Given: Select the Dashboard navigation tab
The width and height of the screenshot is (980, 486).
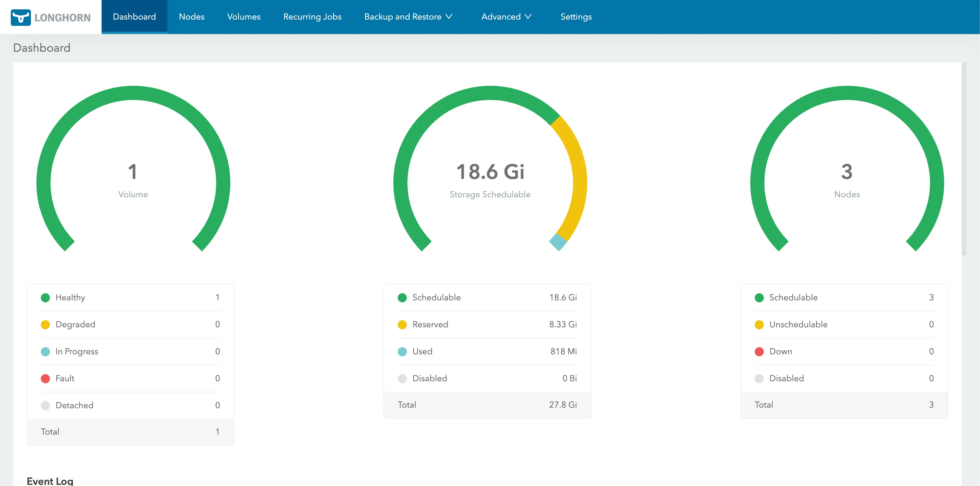Looking at the screenshot, I should coord(134,17).
